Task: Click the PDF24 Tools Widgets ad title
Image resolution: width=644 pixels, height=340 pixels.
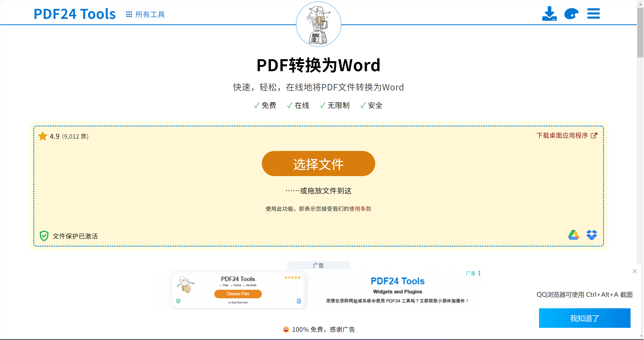Action: coord(397,281)
